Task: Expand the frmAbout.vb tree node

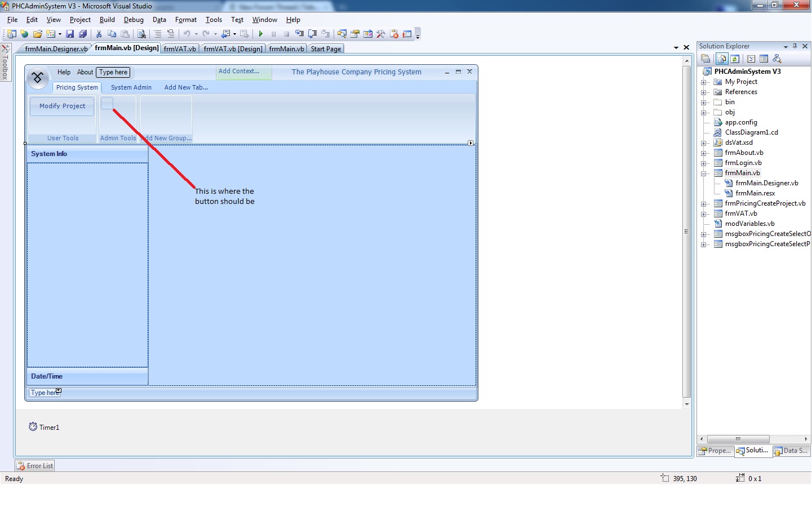Action: click(704, 153)
